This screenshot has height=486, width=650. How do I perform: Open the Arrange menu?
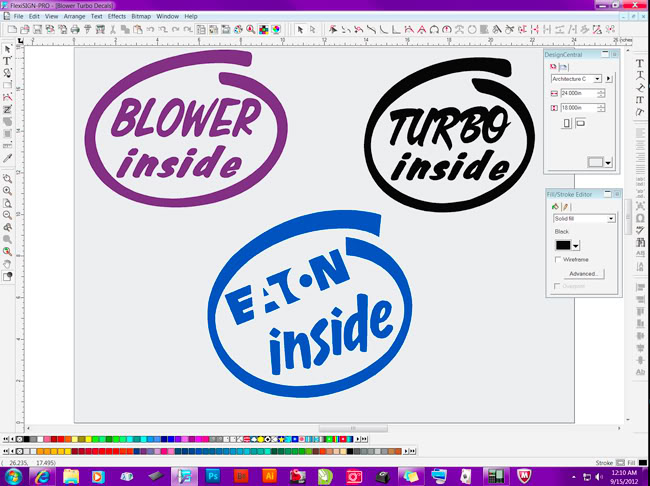point(74,17)
